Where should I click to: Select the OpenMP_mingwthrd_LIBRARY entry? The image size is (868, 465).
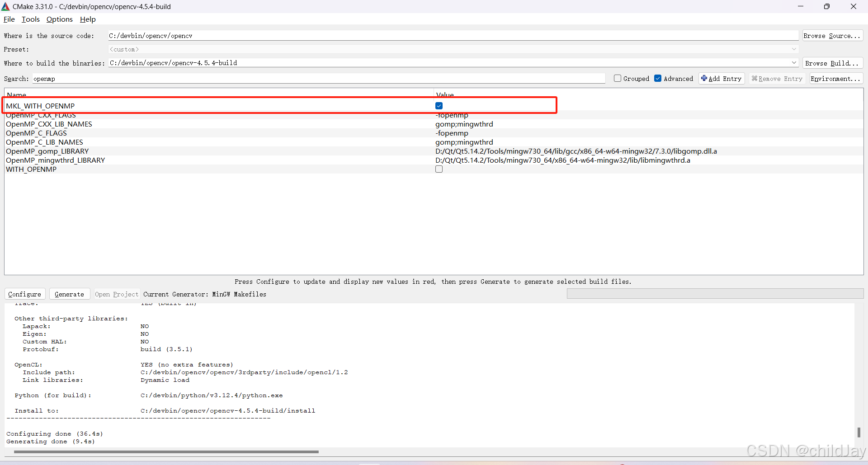(55, 160)
